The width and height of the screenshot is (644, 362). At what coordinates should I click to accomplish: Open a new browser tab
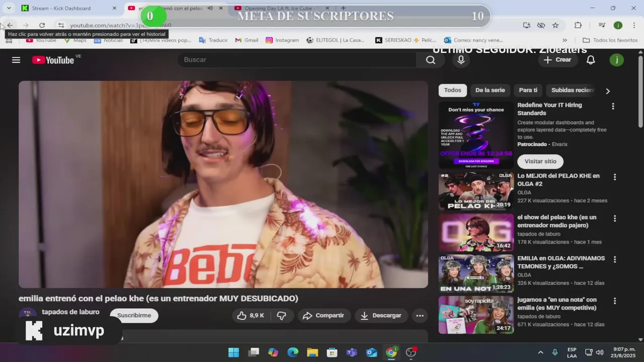click(x=343, y=8)
